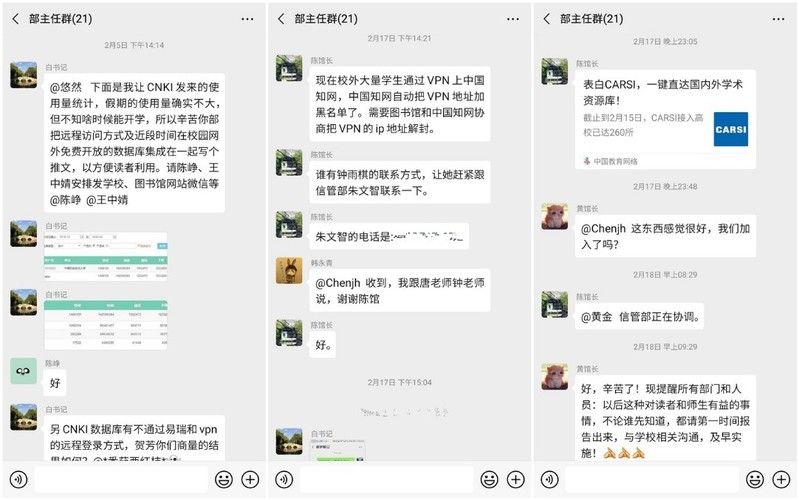Tap back arrow in left chat panel
The height and width of the screenshot is (500, 799).
click(x=15, y=19)
